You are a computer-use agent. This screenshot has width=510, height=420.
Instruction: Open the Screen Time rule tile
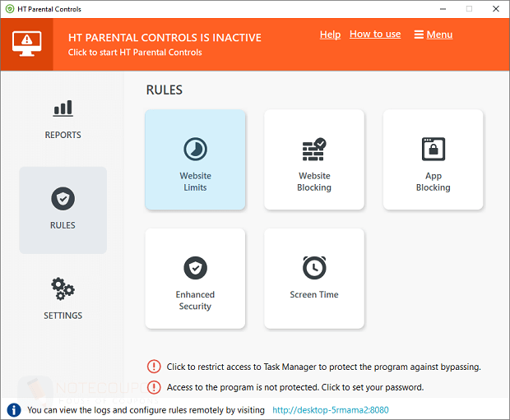coord(314,279)
